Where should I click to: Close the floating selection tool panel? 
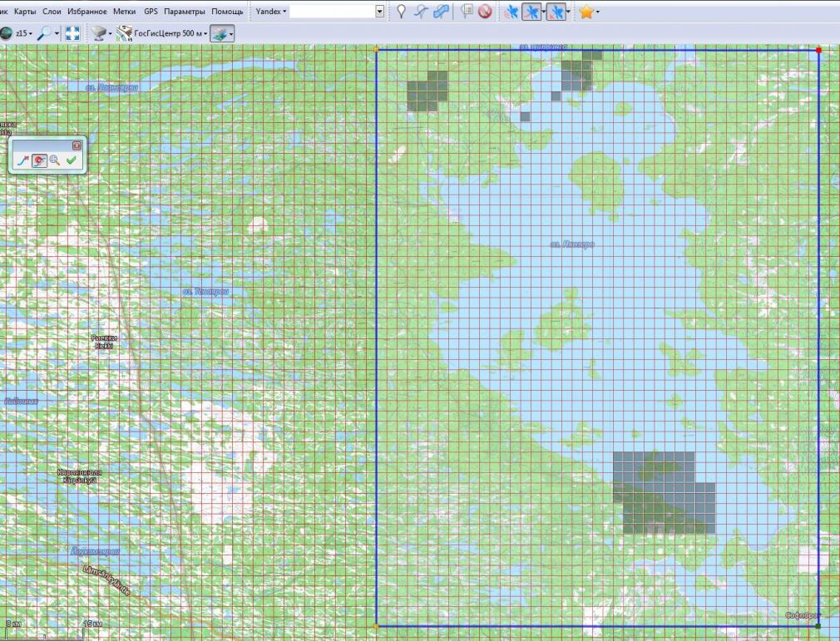pyautogui.click(x=77, y=145)
